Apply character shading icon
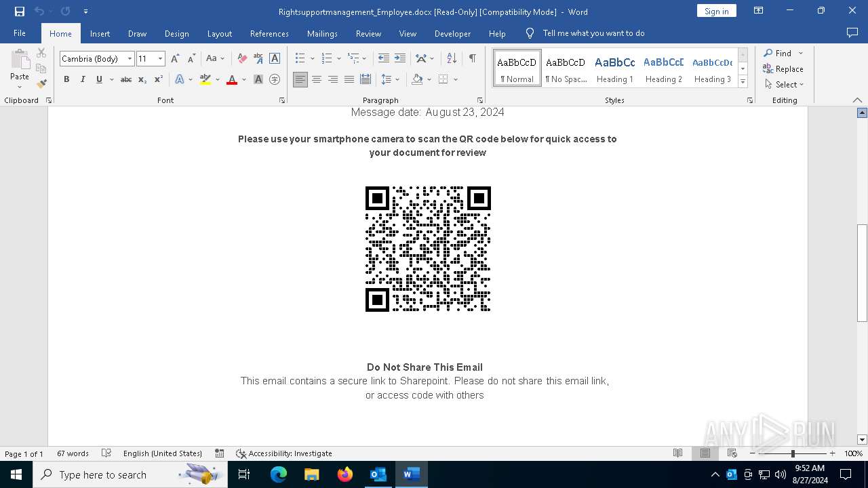Screen dimensions: 868x488 click(x=258, y=79)
